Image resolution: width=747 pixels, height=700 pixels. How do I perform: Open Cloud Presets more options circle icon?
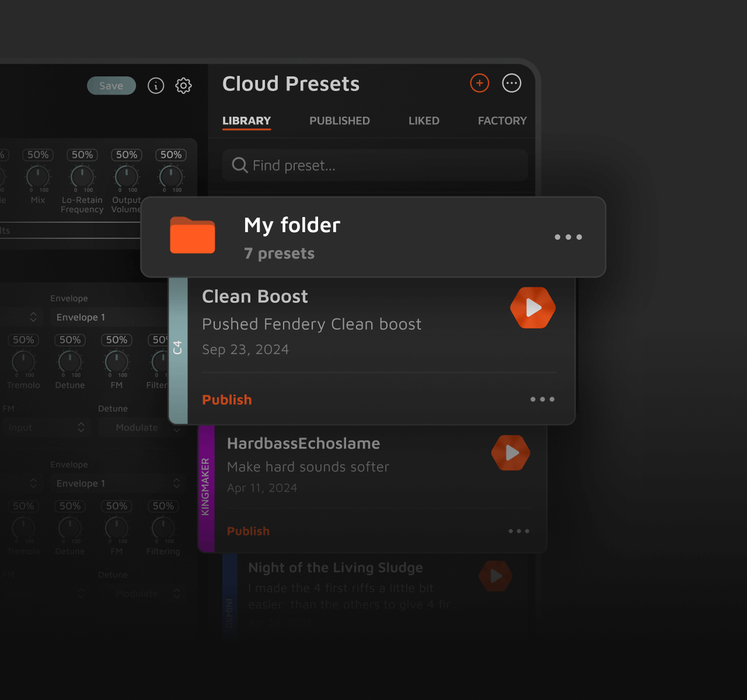pos(512,83)
